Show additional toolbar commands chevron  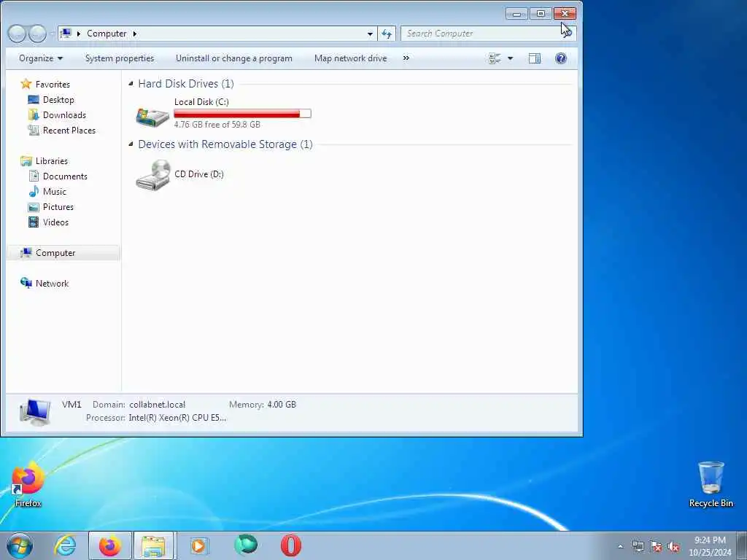pos(406,58)
